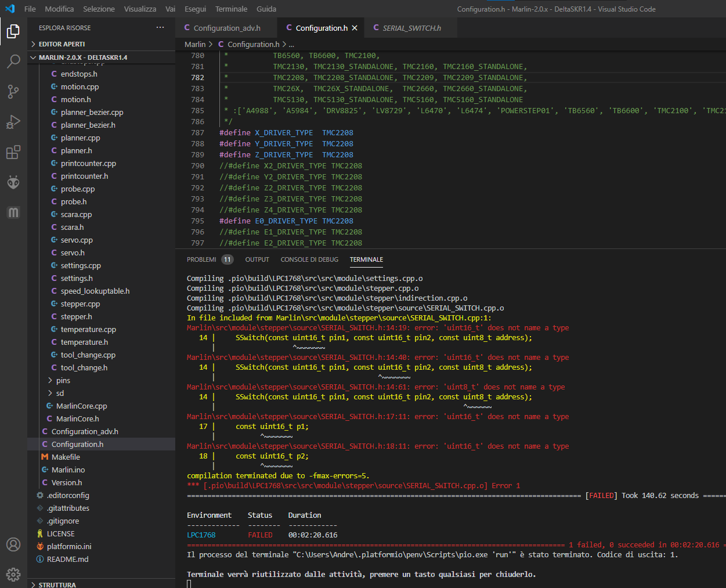Open the Source Control view icon
Screen dimensions: 726x588
[13, 91]
